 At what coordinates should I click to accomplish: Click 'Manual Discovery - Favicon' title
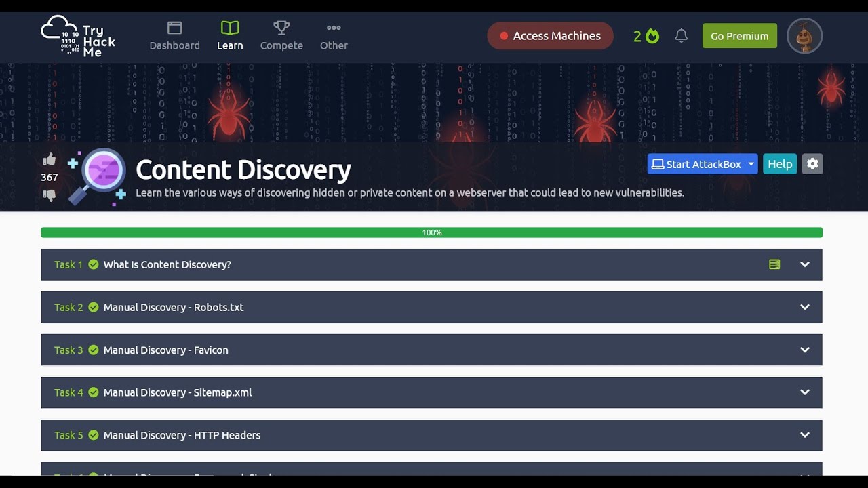(166, 350)
